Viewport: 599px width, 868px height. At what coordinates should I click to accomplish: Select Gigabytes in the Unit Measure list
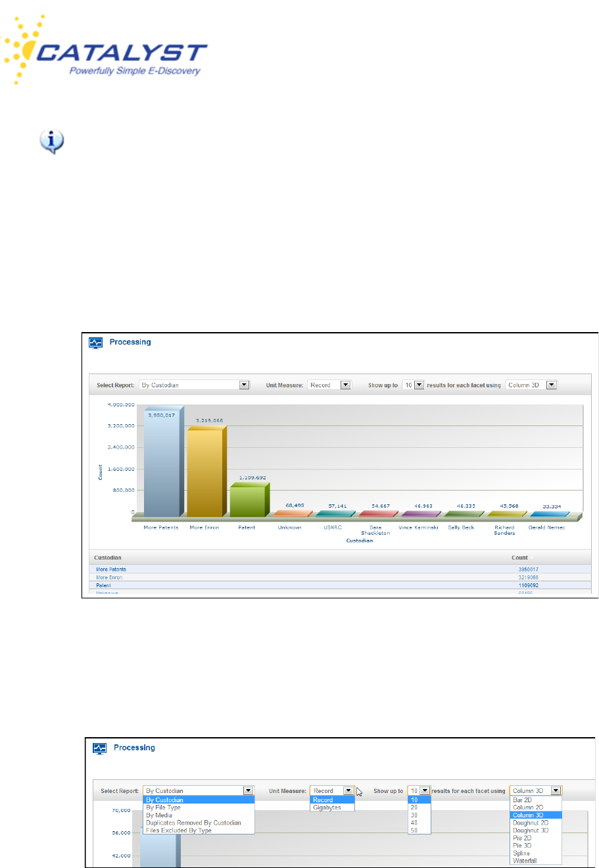(x=333, y=808)
